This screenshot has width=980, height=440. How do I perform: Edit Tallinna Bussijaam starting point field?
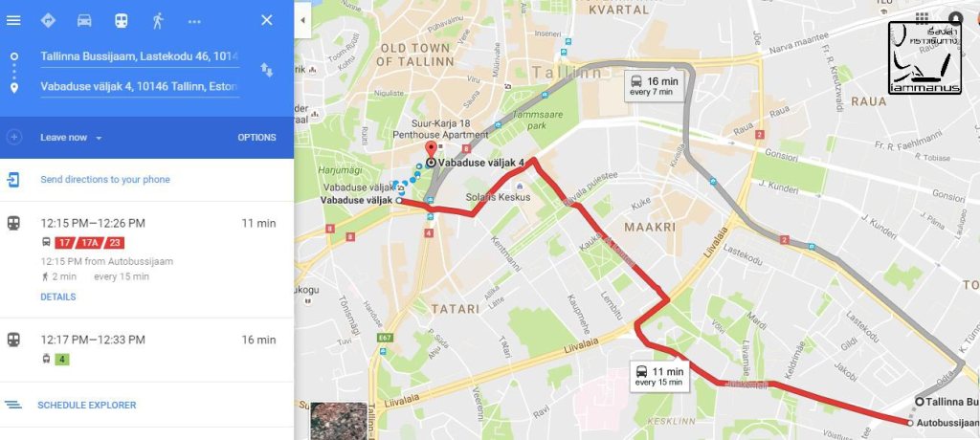(140, 56)
